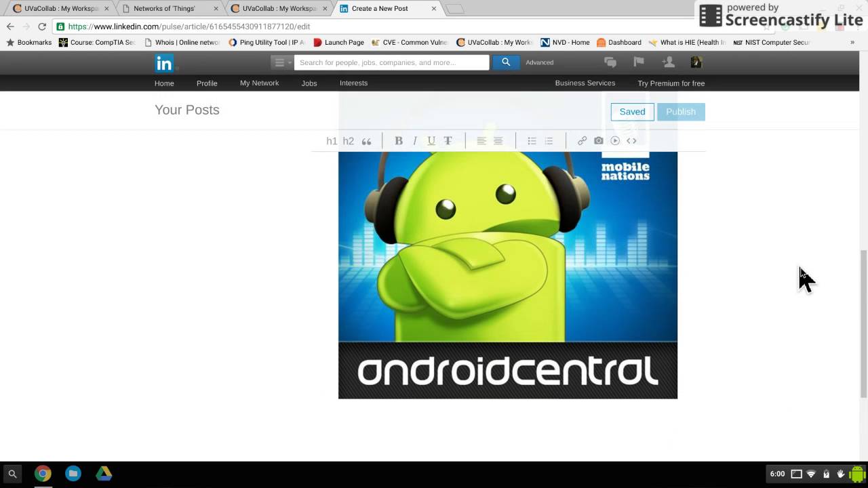Insert a bulleted list

532,141
